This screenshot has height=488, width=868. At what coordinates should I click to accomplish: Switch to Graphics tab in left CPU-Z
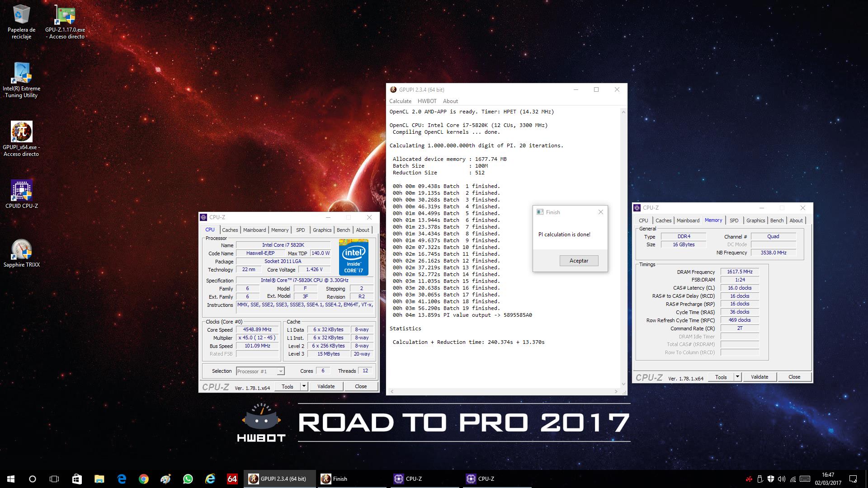322,230
